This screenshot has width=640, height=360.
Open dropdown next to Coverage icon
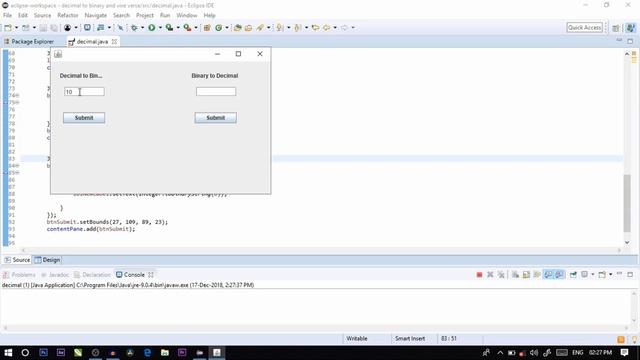(178, 28)
